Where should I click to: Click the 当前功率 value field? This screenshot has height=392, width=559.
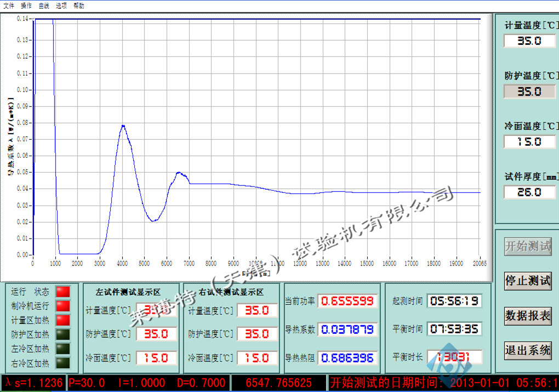[347, 301]
